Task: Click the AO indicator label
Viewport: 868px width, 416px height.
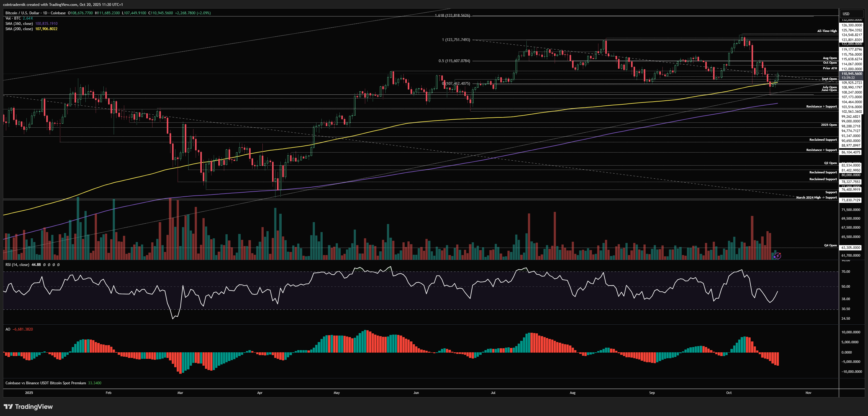Action: click(x=8, y=329)
